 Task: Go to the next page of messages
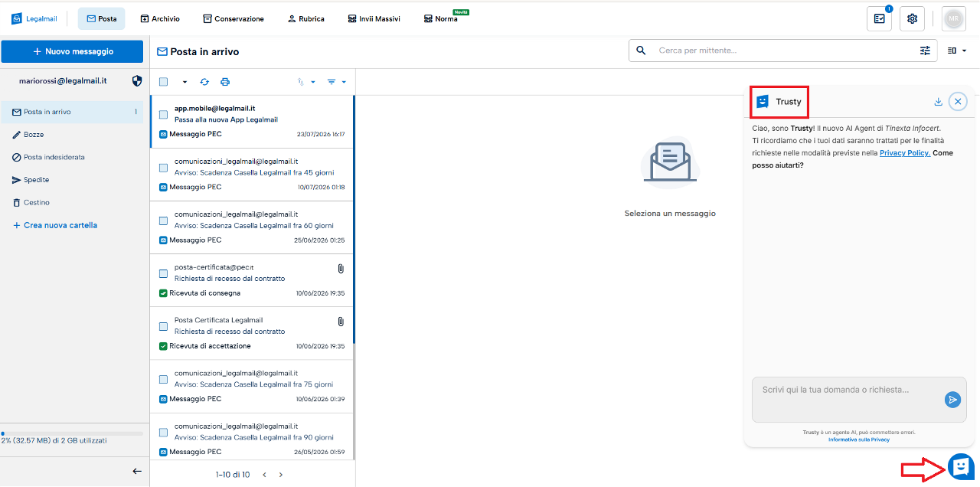[281, 475]
